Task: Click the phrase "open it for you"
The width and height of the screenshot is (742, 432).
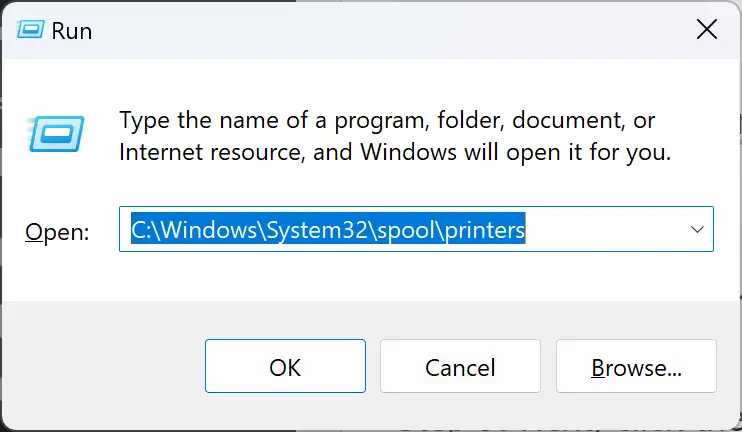Action: pyautogui.click(x=588, y=152)
